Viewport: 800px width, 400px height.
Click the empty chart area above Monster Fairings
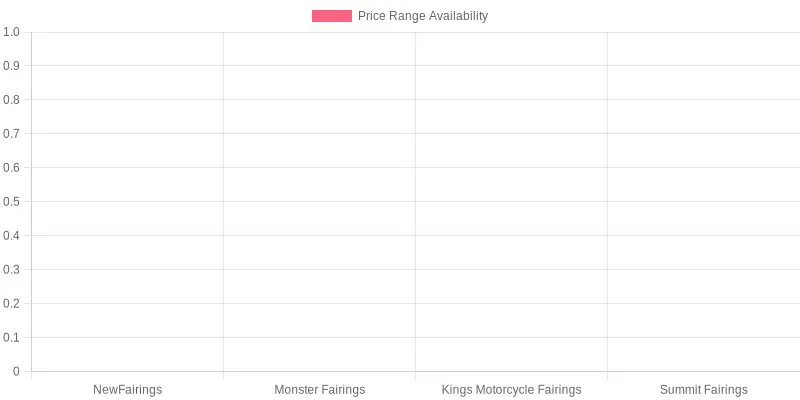(x=319, y=202)
